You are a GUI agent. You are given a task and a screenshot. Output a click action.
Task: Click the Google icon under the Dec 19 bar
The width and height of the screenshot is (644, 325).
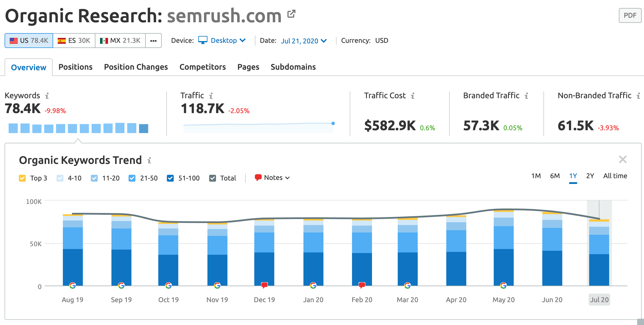(264, 285)
